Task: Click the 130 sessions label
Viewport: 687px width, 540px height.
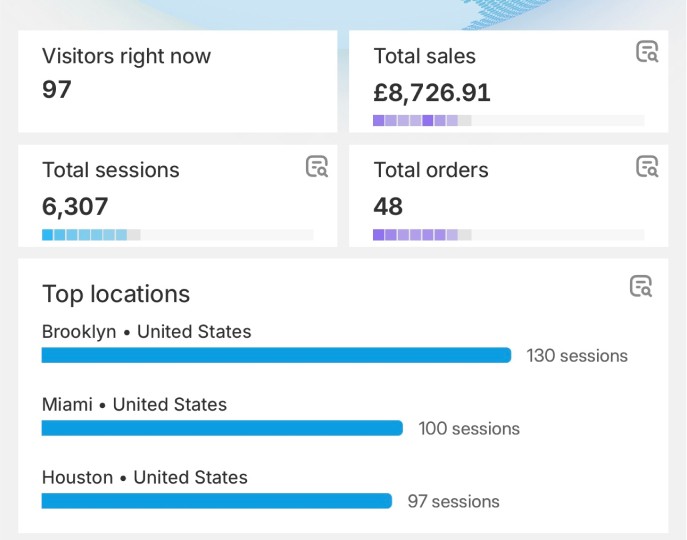Action: click(577, 356)
